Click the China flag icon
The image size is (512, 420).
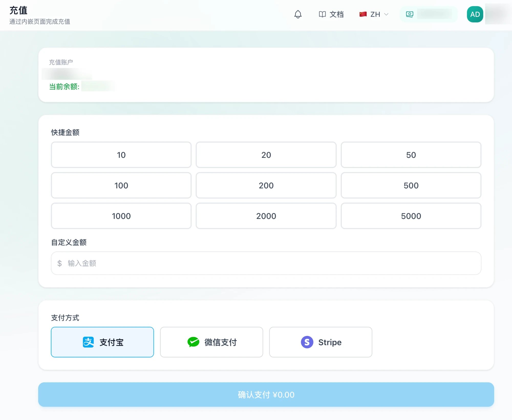(363, 14)
